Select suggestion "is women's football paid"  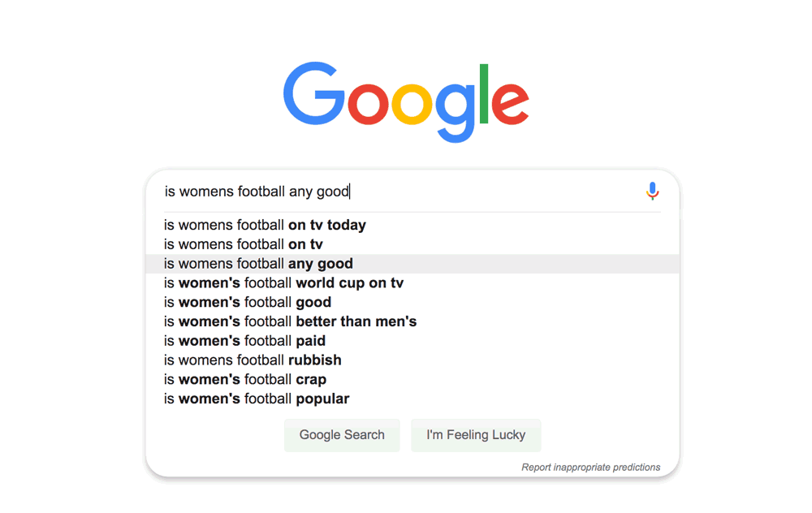[x=244, y=341]
